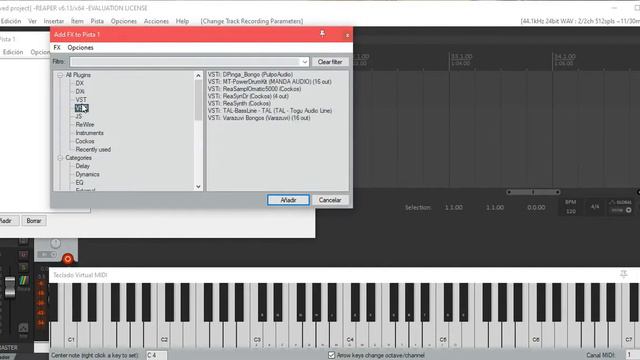This screenshot has height=360, width=640.
Task: Select the Dynamics category
Action: (x=87, y=174)
